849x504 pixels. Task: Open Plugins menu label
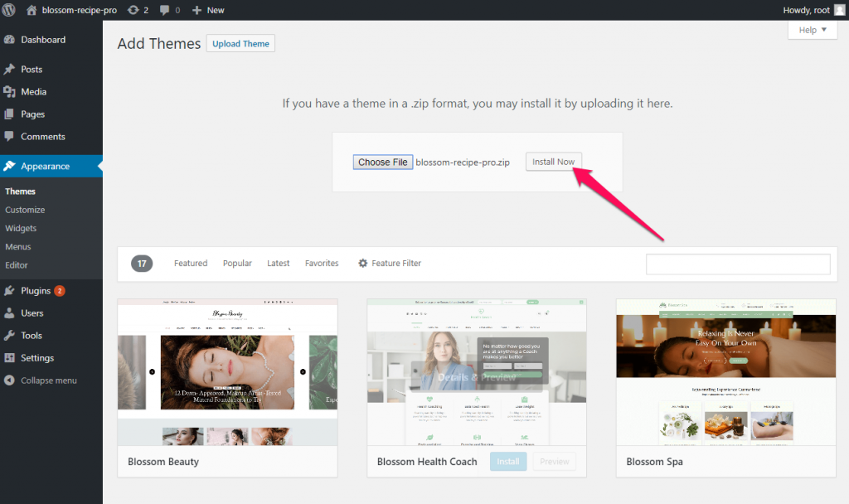[x=36, y=291]
